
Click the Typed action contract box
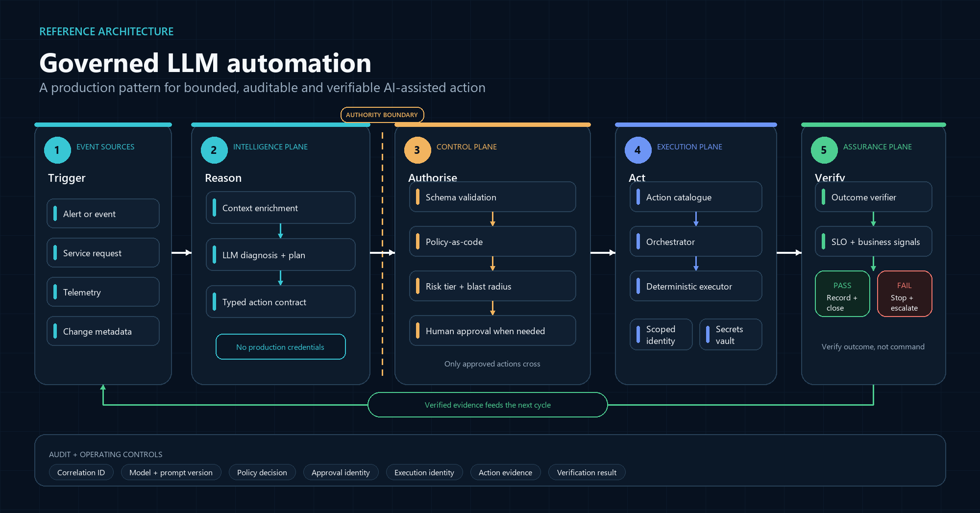tap(281, 302)
